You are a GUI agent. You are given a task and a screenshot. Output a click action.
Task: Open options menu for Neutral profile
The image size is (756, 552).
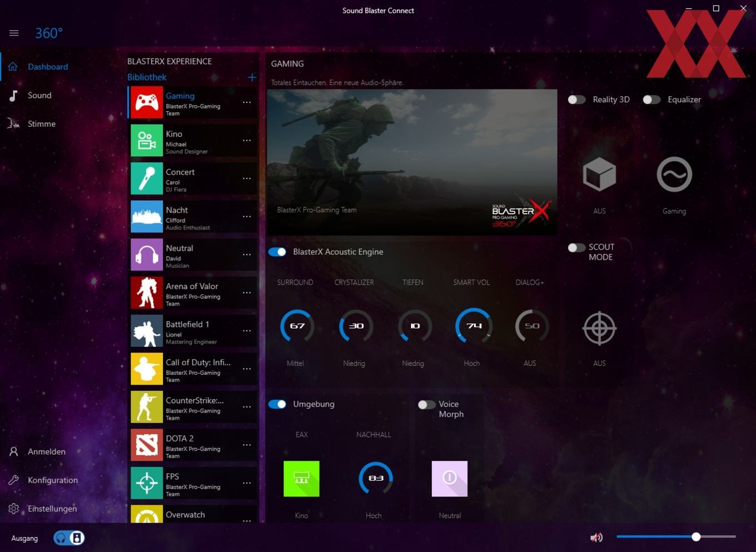click(x=247, y=255)
